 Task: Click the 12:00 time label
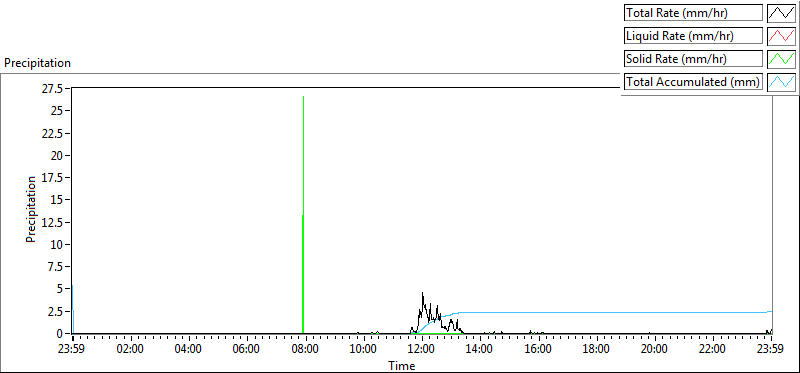pos(422,350)
